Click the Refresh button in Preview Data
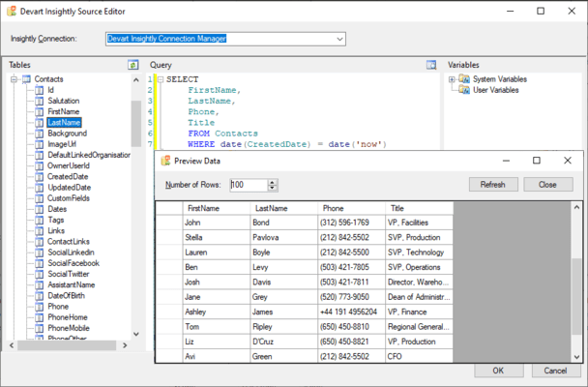 click(x=493, y=185)
